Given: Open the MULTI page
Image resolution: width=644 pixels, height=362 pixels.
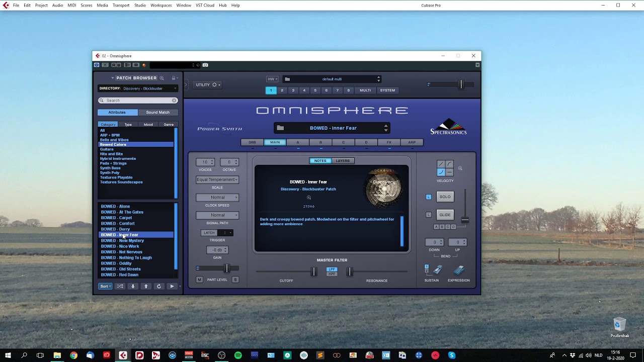Looking at the screenshot, I should [x=365, y=90].
